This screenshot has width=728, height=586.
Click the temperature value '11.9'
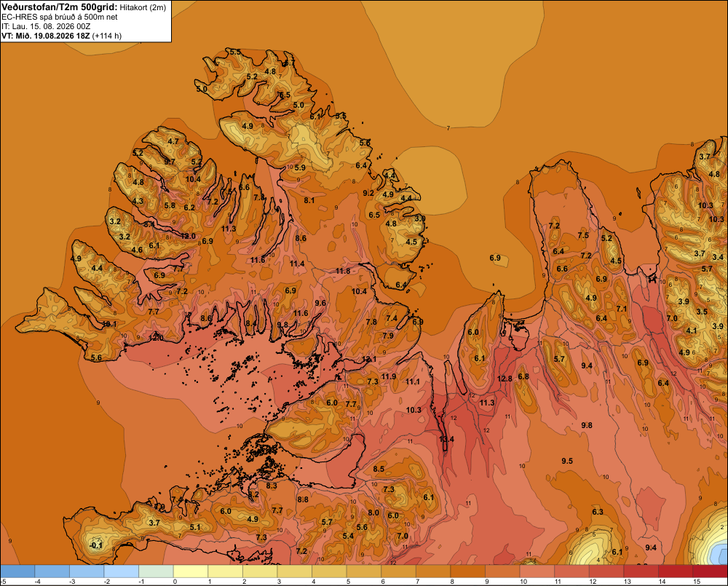(x=389, y=376)
